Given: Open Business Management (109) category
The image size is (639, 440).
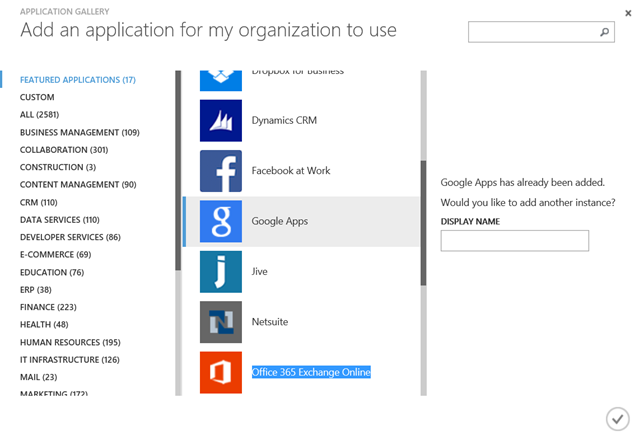Looking at the screenshot, I should (80, 132).
